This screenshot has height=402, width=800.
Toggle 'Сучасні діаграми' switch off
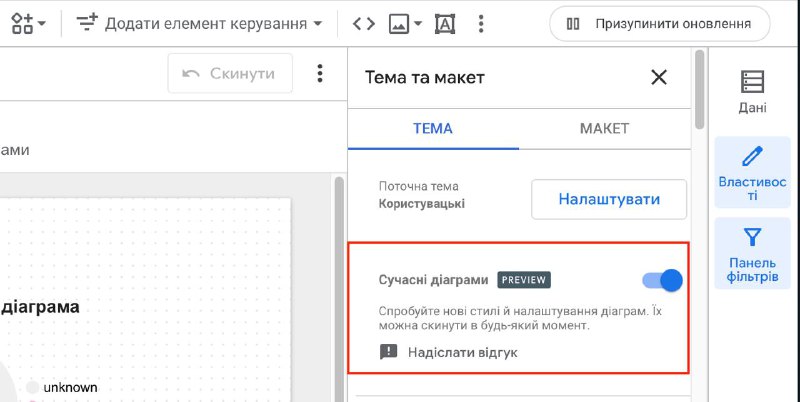(x=662, y=280)
